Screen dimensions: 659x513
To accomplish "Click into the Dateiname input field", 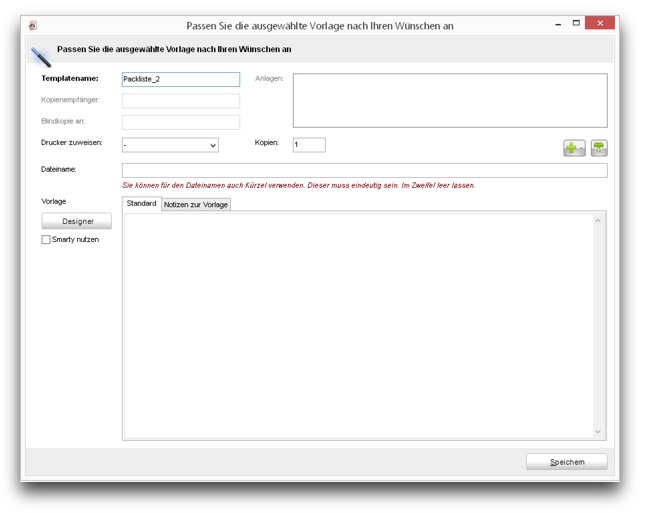I will (x=364, y=171).
